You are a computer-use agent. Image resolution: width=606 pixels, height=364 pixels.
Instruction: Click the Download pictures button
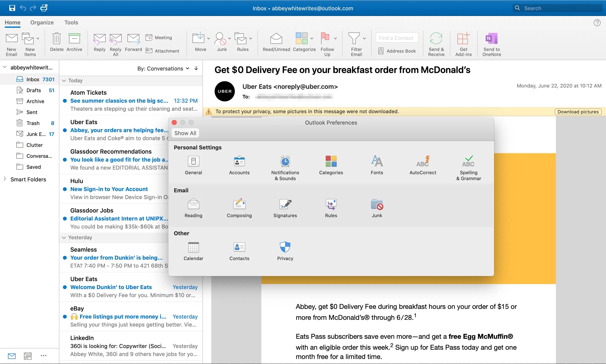[x=578, y=112]
